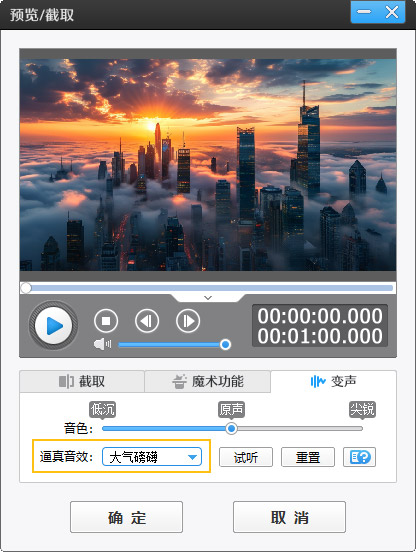Cancel with the 取消 button
Image resolution: width=416 pixels, height=552 pixels.
tap(289, 517)
